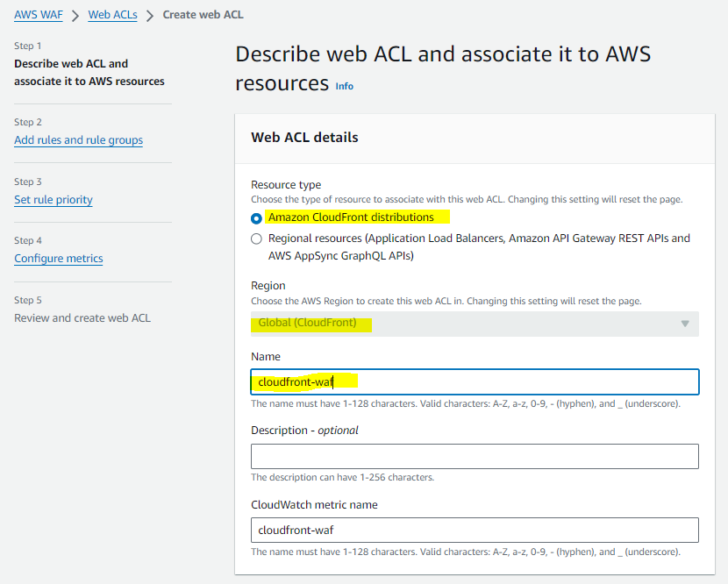This screenshot has height=584, width=728.
Task: Open the Info link beside the heading
Action: click(344, 86)
